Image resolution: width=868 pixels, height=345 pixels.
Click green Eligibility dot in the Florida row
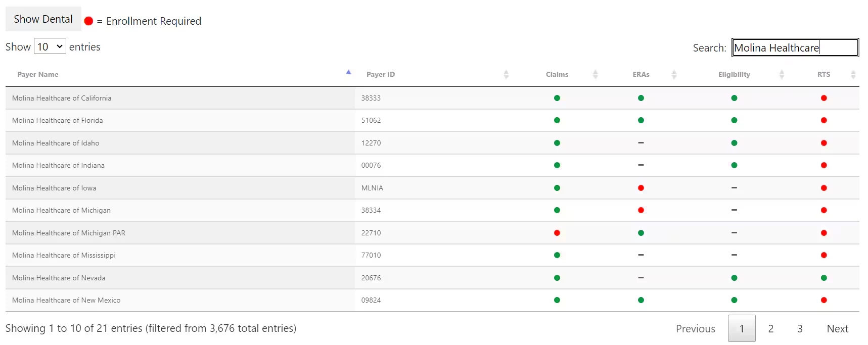[734, 120]
